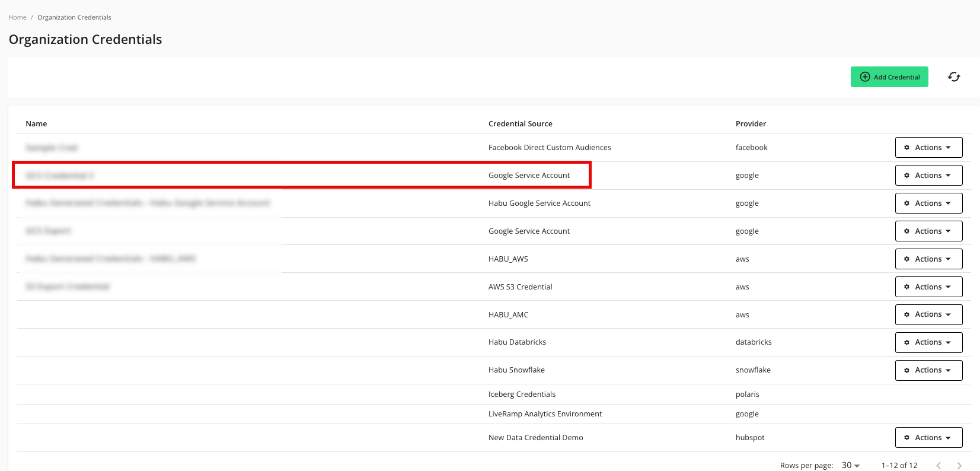Image resolution: width=980 pixels, height=471 pixels.
Task: Click the highlighted Google Service Account row
Action: 301,176
